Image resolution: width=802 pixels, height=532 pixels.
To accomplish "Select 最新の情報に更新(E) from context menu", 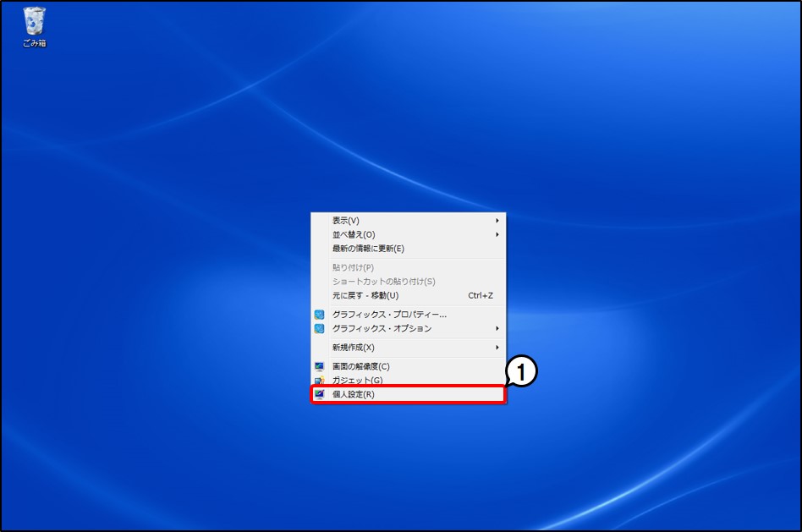I will click(408, 249).
